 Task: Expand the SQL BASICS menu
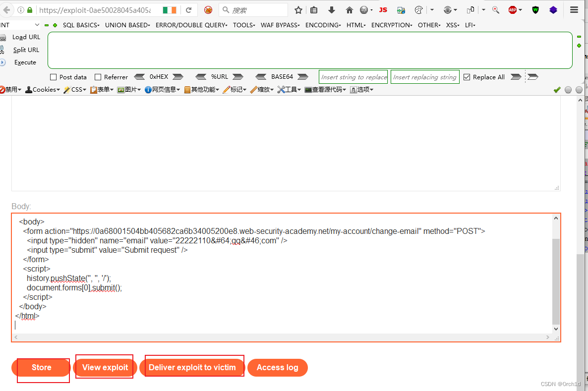81,25
